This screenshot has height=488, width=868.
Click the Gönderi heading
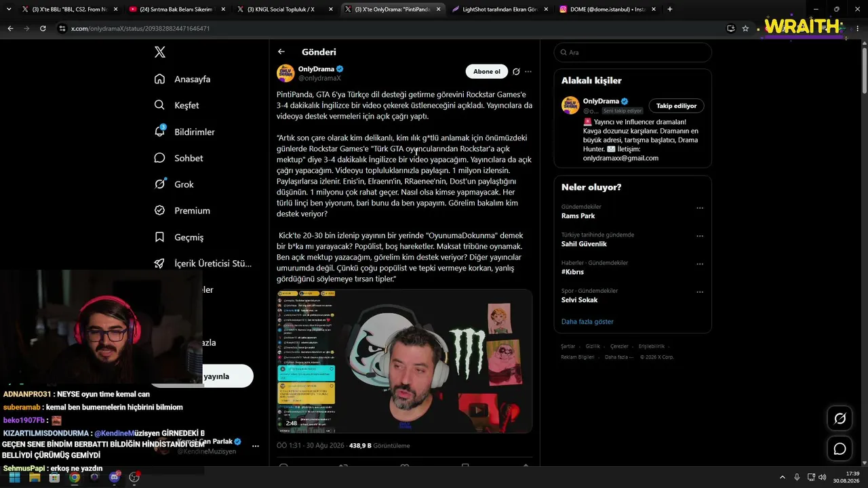319,52
